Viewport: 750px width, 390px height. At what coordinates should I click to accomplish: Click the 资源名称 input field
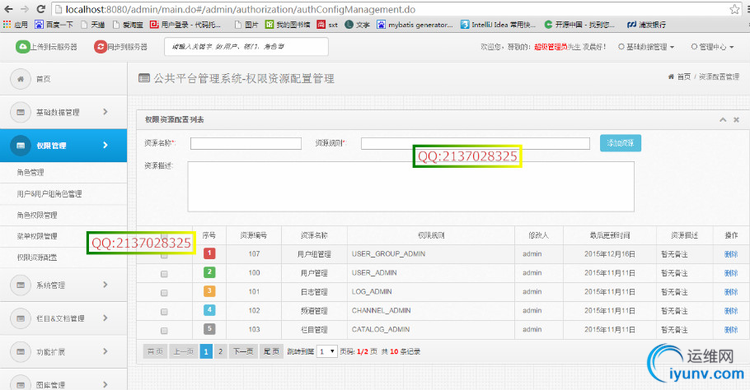point(246,144)
